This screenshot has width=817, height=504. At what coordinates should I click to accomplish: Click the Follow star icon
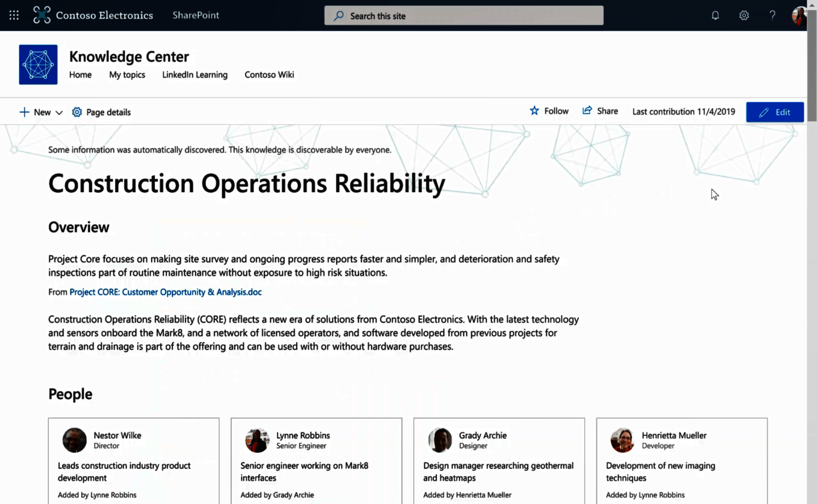534,111
